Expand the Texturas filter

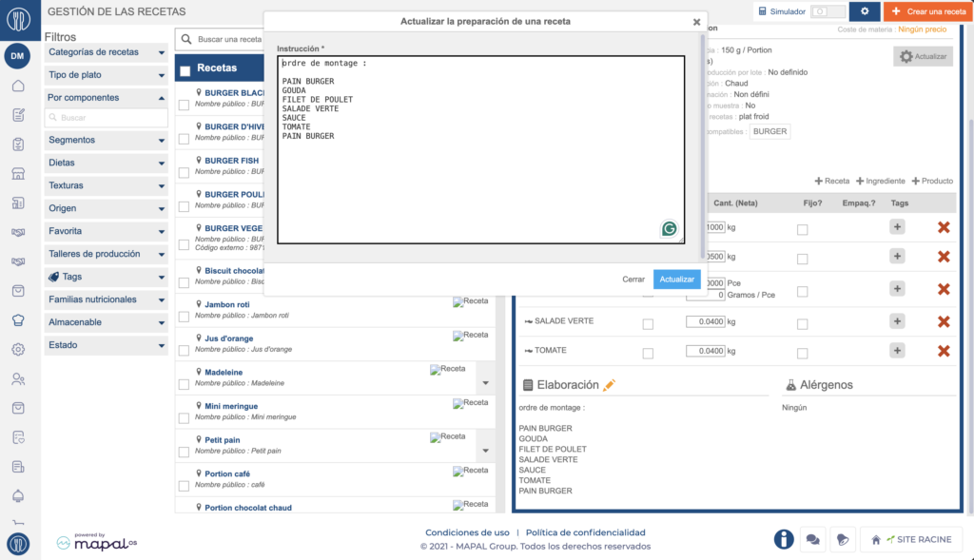[x=107, y=185]
